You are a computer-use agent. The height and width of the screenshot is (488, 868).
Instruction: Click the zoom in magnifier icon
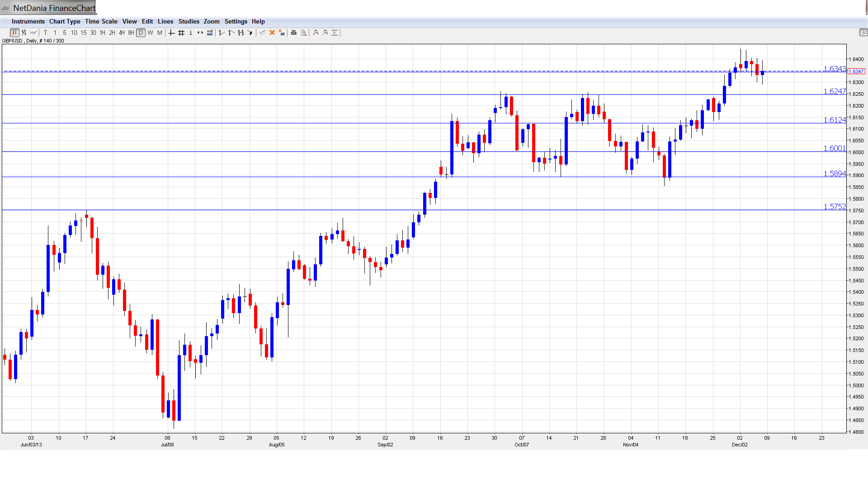coord(316,33)
